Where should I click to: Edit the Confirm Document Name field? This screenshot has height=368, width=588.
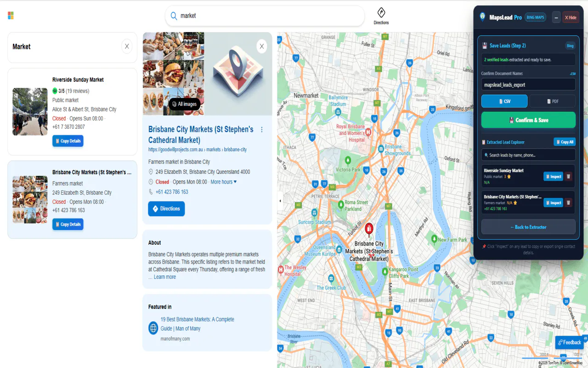tap(528, 85)
